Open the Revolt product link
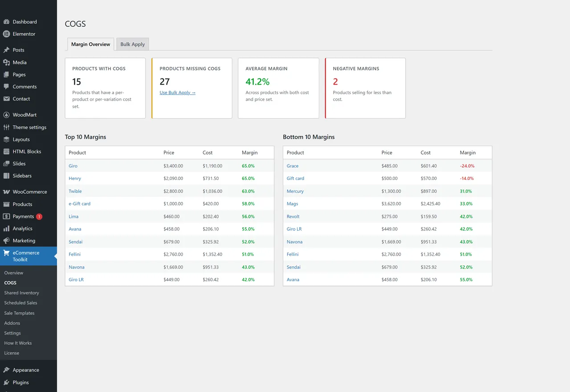 [293, 216]
